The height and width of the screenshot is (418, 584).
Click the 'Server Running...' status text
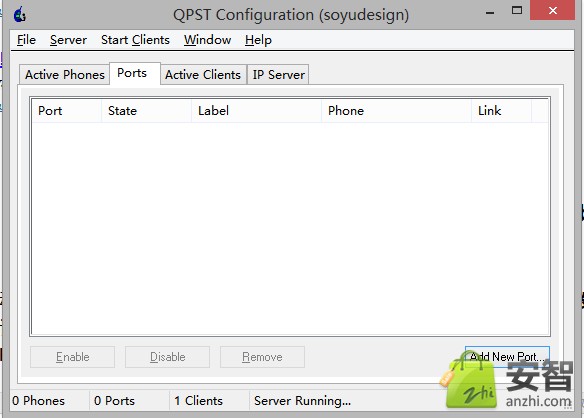[302, 401]
